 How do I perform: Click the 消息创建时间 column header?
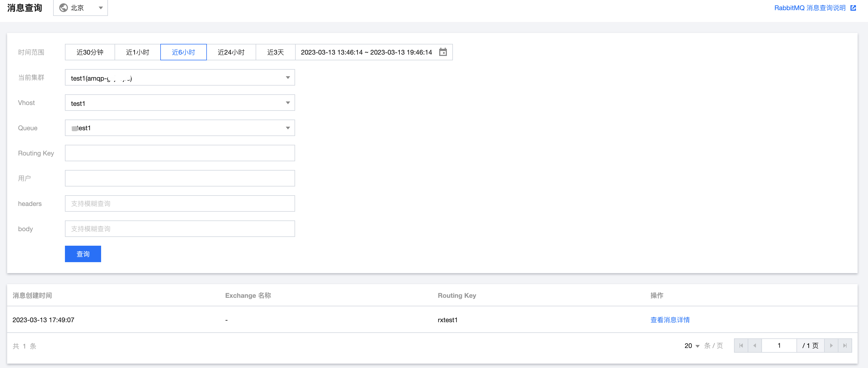tap(32, 296)
